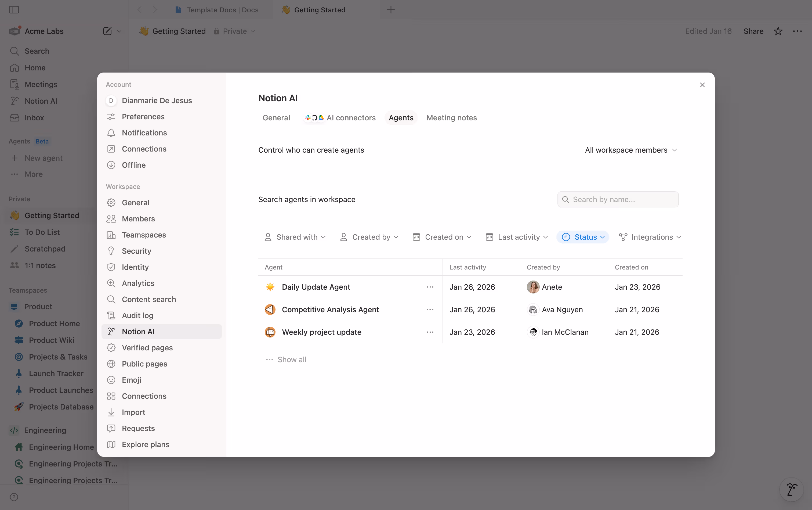This screenshot has width=812, height=510.
Task: Favorite the Getting Started page with the star
Action: (777, 31)
